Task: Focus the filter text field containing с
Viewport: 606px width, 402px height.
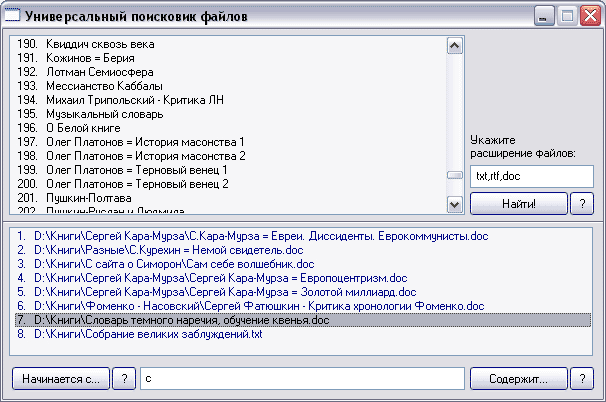Action: (x=302, y=378)
